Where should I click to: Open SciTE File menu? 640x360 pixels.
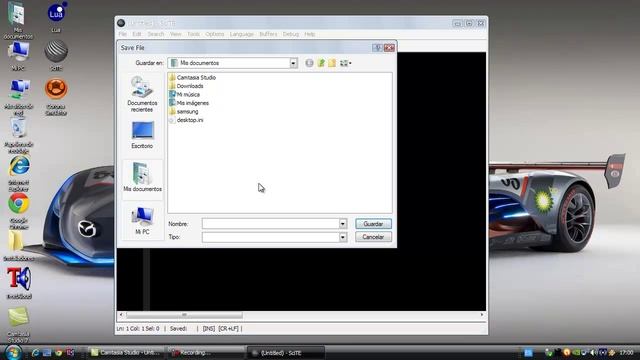[122, 34]
